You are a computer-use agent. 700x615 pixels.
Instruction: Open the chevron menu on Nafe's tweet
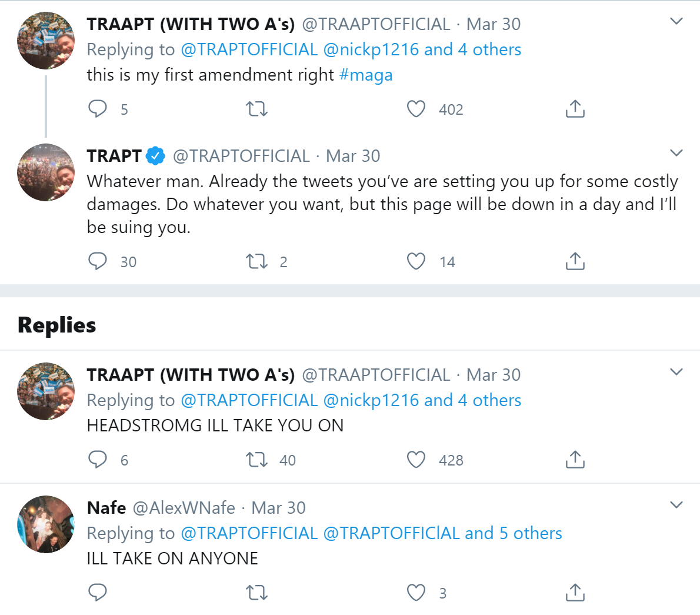676,505
